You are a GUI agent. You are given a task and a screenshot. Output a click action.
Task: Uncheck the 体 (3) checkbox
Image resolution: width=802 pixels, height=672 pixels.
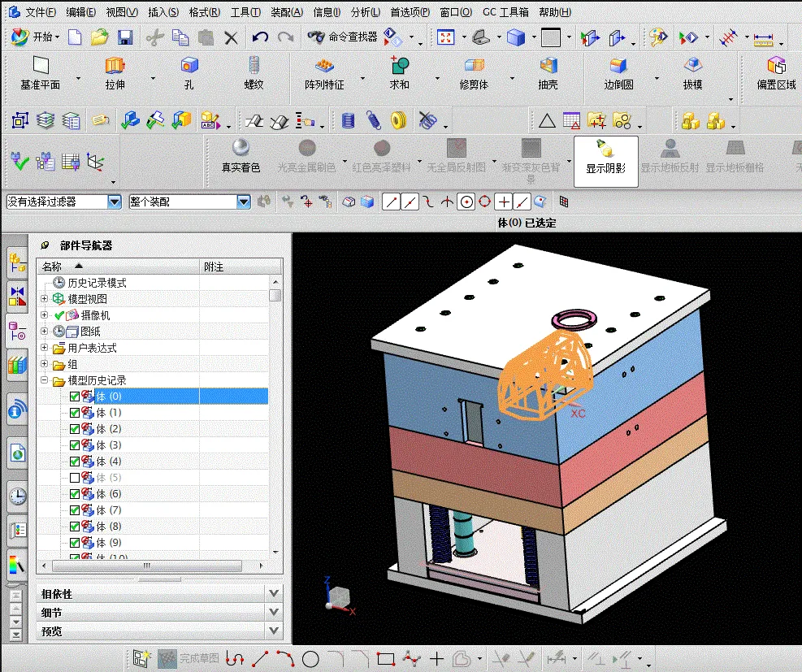tap(75, 445)
